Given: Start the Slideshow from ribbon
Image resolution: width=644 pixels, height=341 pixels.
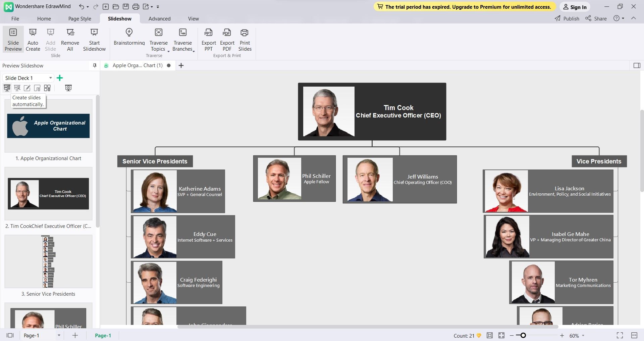Looking at the screenshot, I should [x=94, y=40].
